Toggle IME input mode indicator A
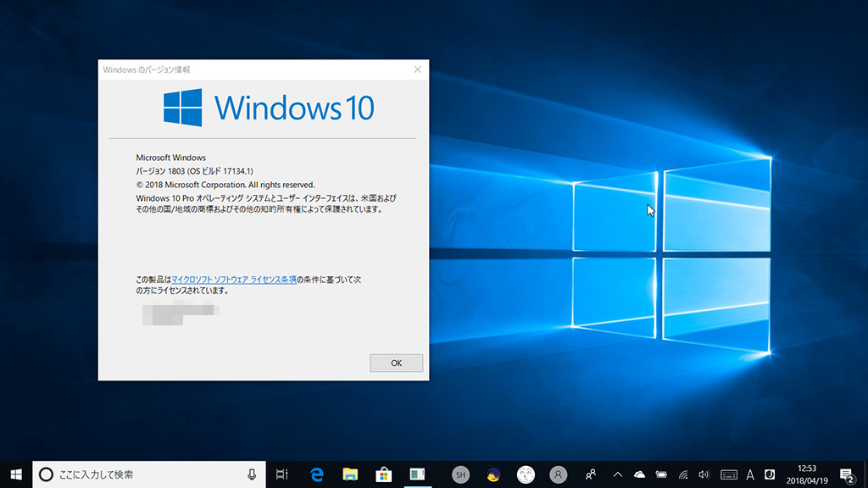 [x=750, y=474]
